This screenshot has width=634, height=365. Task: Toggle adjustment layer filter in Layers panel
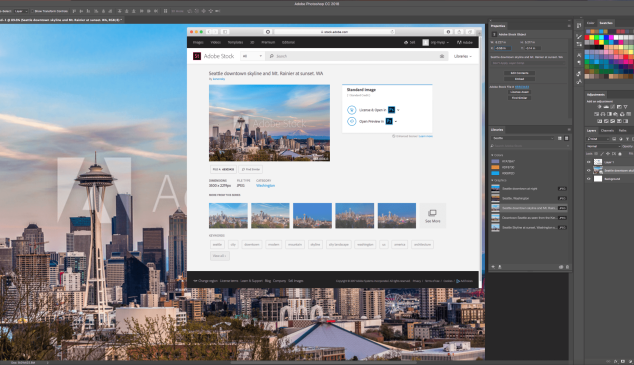pyautogui.click(x=621, y=139)
